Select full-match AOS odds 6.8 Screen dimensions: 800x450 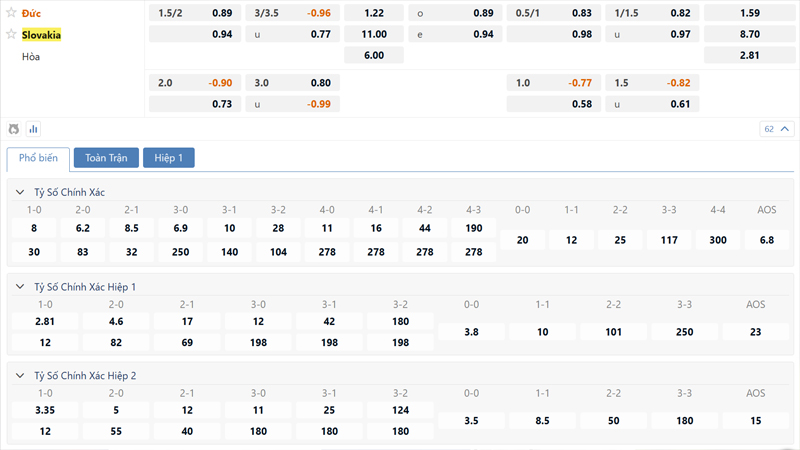(767, 240)
